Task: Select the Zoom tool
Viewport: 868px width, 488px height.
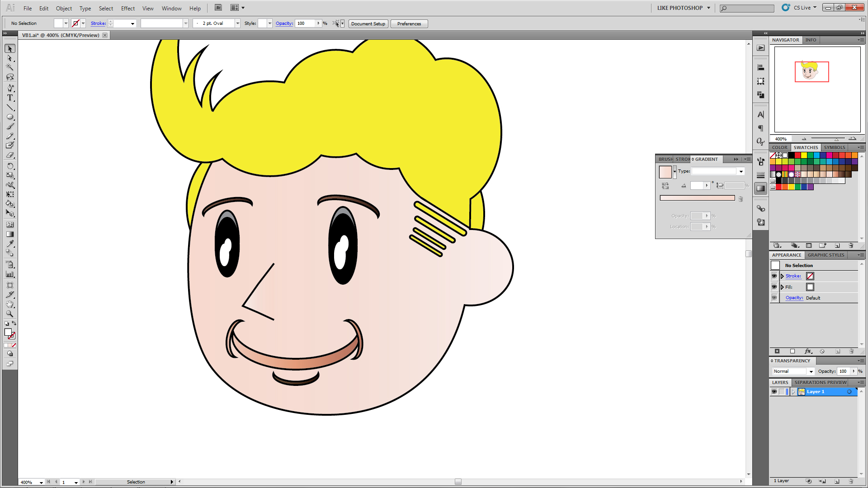Action: point(9,314)
